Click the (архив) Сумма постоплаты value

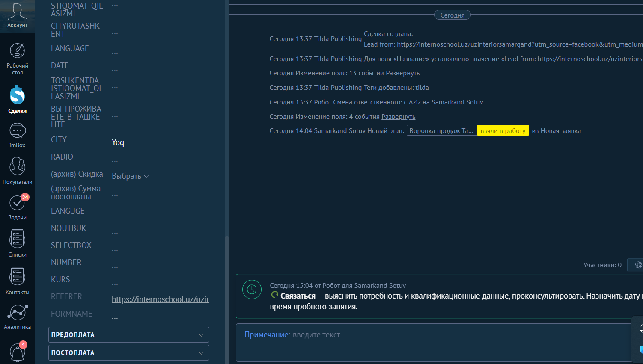115,194
